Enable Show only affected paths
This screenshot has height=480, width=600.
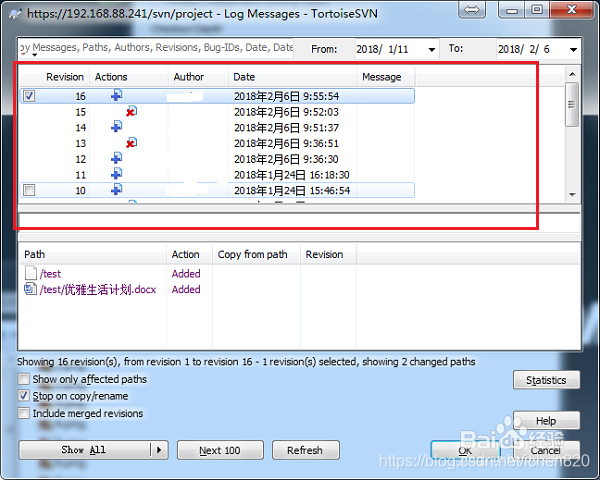tap(24, 379)
